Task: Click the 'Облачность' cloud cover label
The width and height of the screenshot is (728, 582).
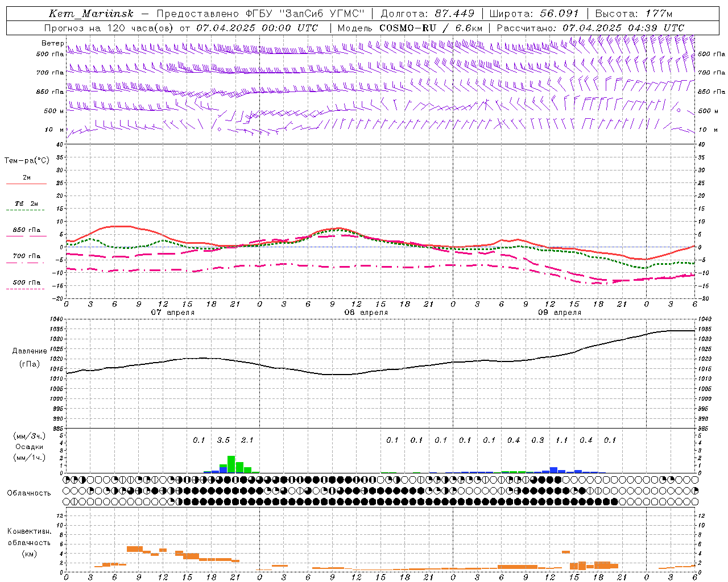Action: [29, 493]
